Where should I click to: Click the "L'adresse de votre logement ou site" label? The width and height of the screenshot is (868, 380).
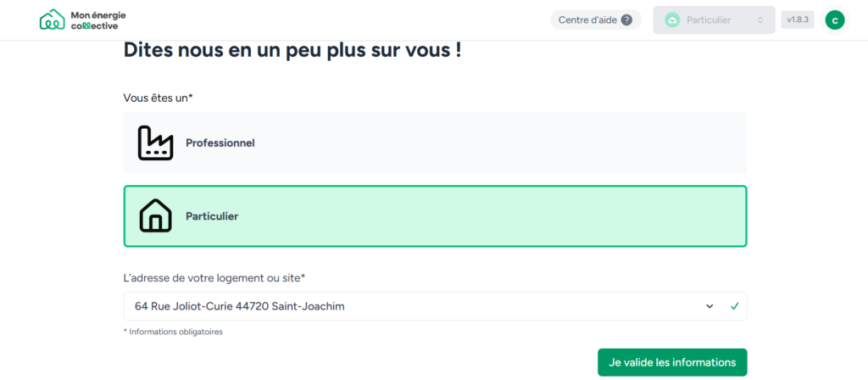click(x=214, y=278)
